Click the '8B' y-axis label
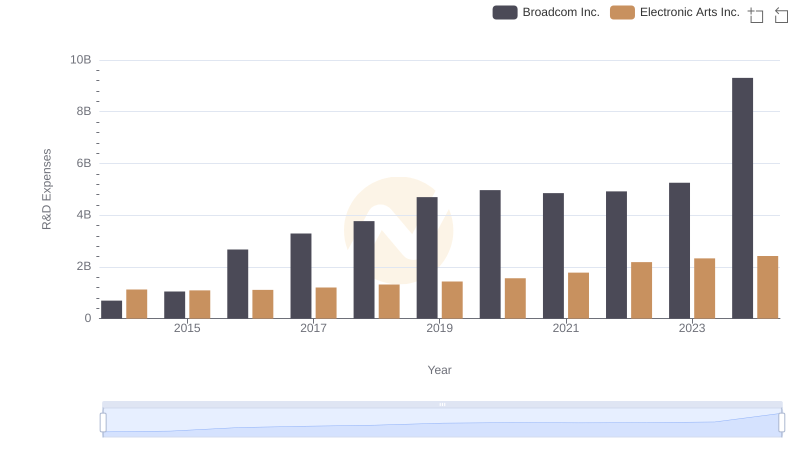The image size is (800, 461). [84, 111]
